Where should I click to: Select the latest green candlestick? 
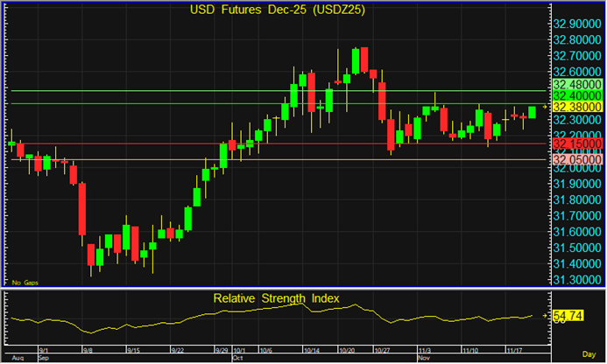coord(532,112)
